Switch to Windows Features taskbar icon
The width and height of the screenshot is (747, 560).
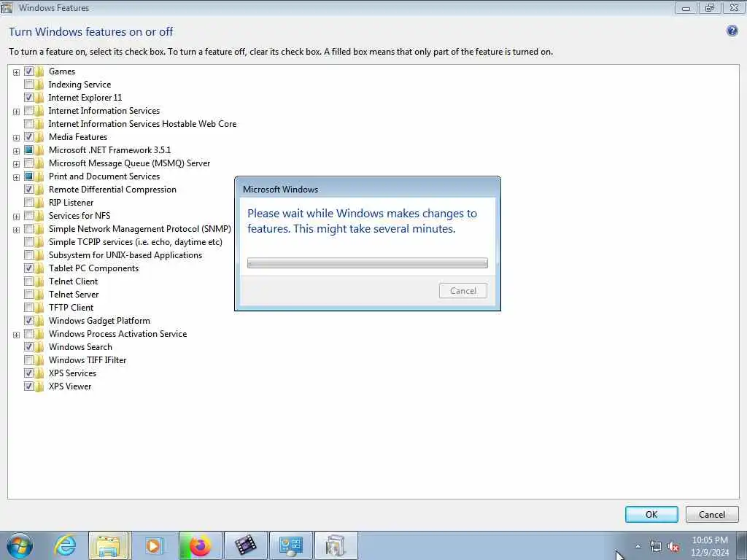(x=336, y=545)
